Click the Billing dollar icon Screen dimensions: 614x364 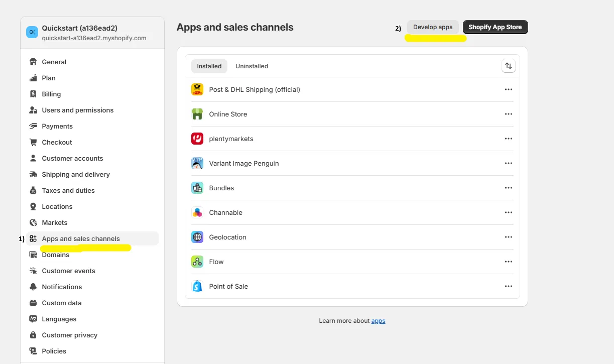(x=33, y=94)
